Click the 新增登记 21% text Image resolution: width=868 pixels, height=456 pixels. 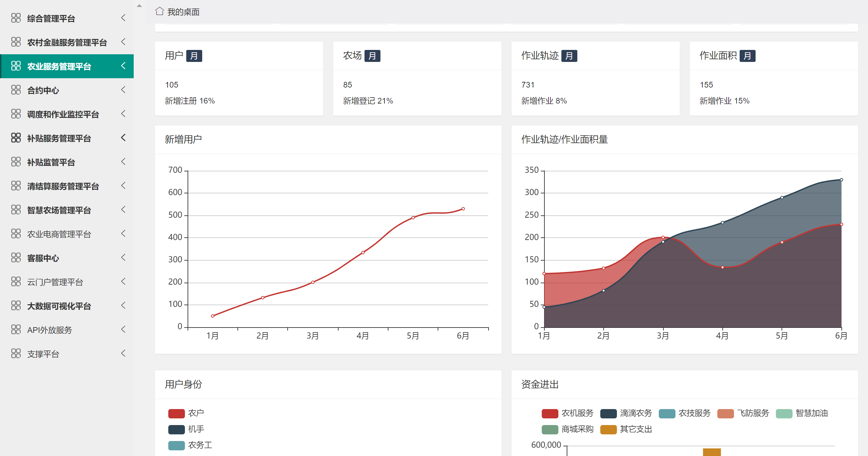(368, 101)
